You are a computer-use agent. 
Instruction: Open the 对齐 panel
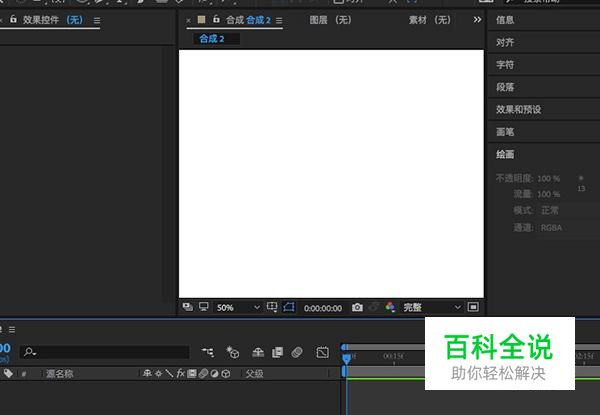[506, 42]
